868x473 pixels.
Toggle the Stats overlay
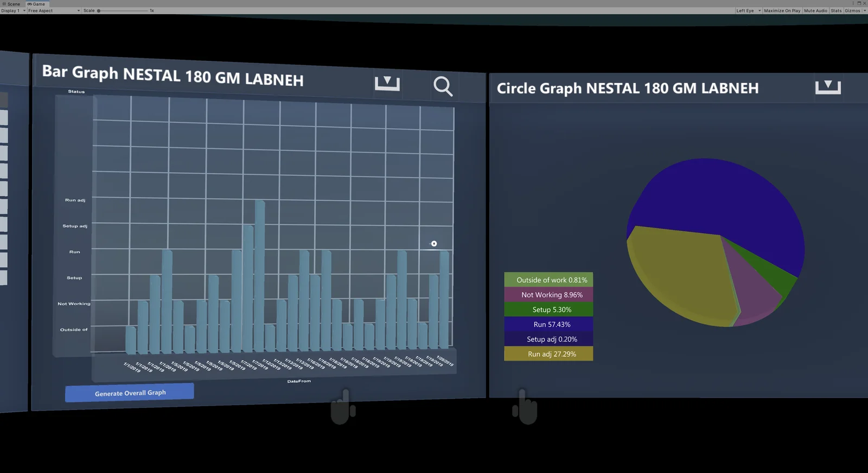pyautogui.click(x=836, y=10)
